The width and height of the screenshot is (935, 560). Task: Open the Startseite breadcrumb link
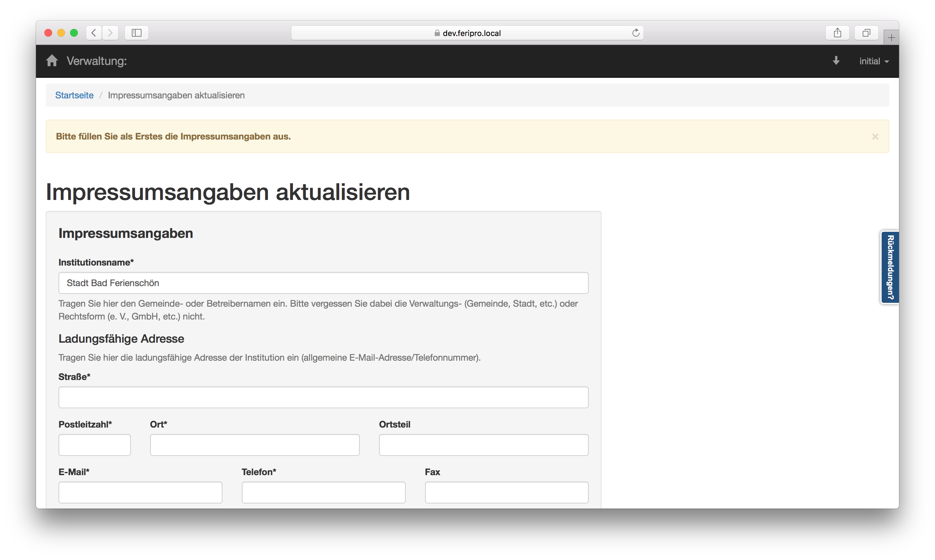tap(74, 95)
